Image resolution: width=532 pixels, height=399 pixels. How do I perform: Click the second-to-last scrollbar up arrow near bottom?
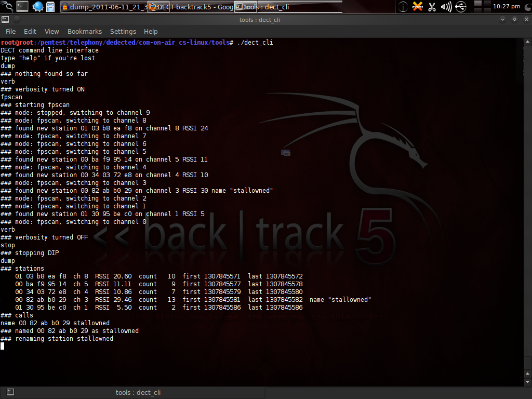(527, 374)
